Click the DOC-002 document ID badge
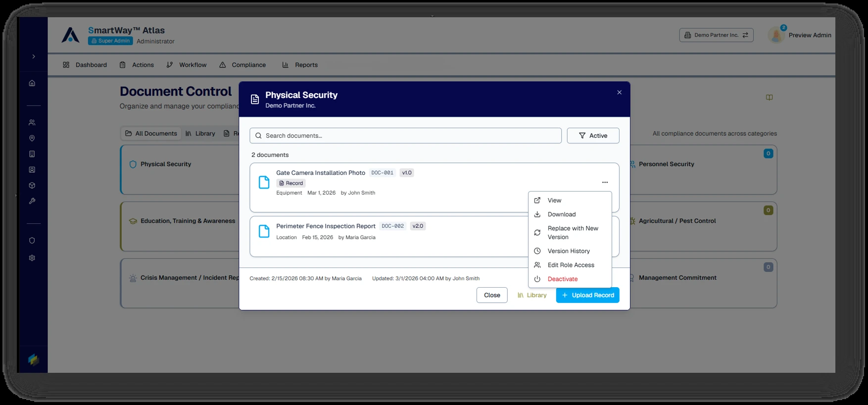 tap(393, 226)
